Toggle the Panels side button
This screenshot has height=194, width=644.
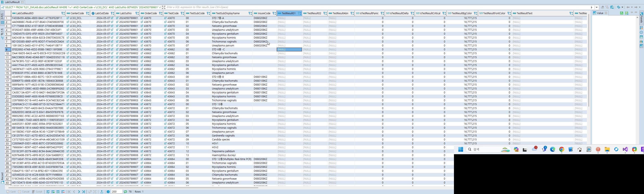[642, 19]
